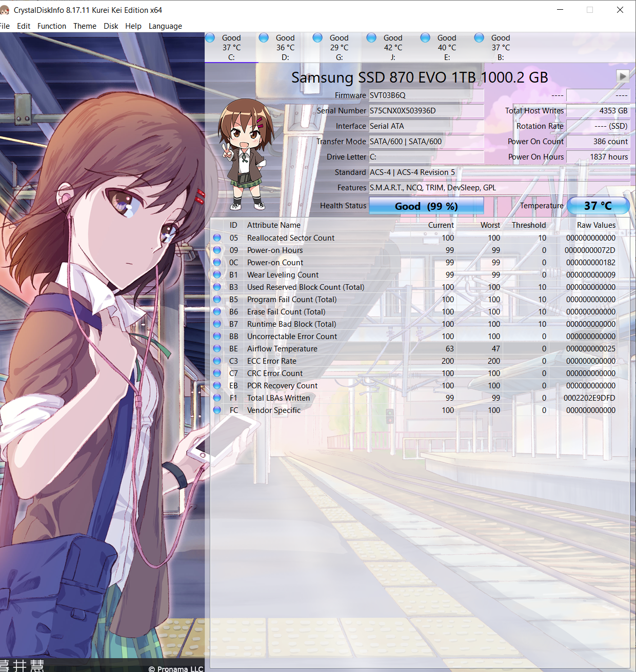Click the Raw Values column header
Image resolution: width=636 pixels, height=672 pixels.
(596, 225)
